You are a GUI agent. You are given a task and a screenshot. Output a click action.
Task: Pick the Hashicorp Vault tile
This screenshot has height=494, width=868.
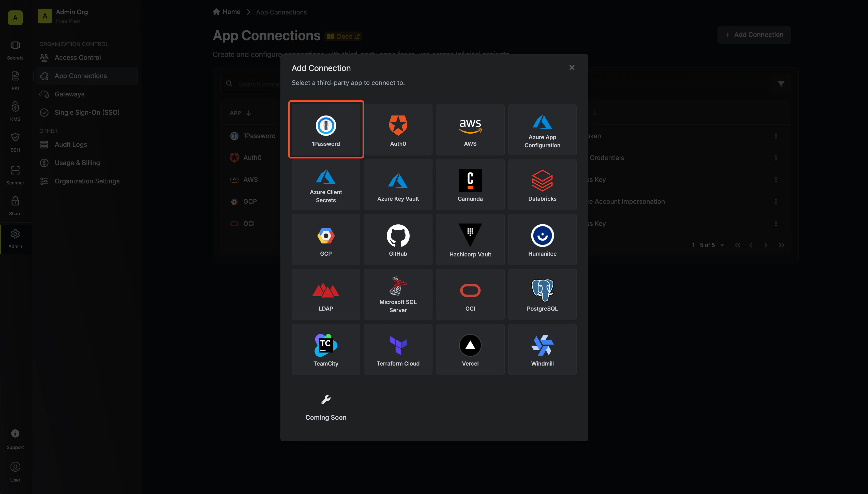click(470, 239)
